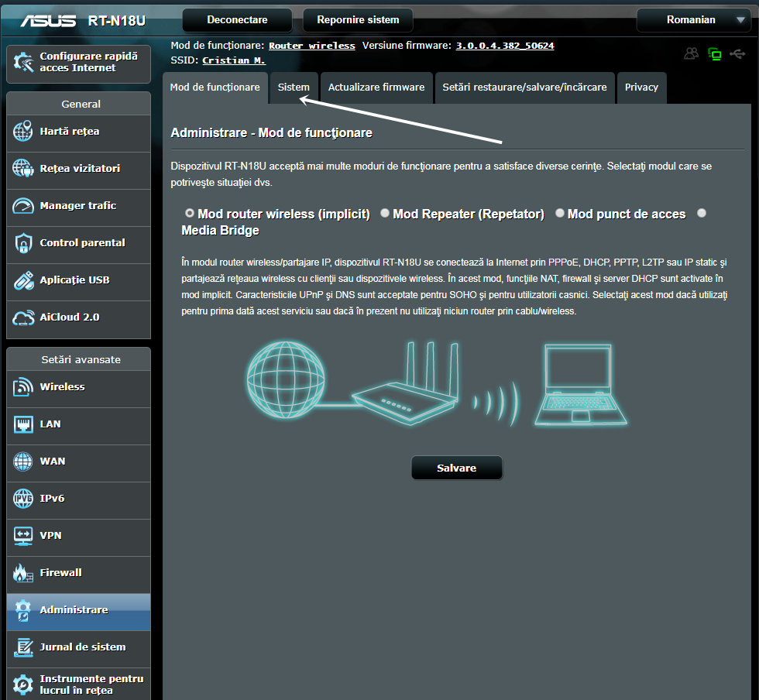Switch to the Sistem tab
Screen dimensions: 759x700
[x=294, y=87]
